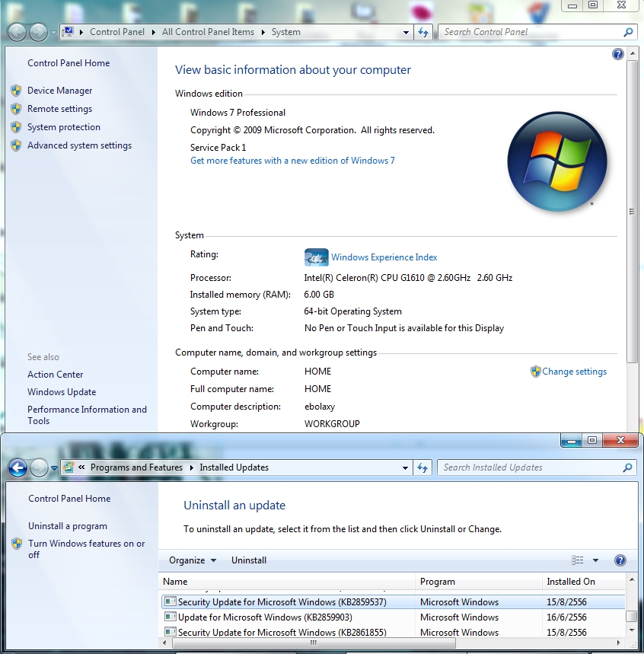The image size is (644, 654).
Task: Open System protection
Action: click(64, 127)
